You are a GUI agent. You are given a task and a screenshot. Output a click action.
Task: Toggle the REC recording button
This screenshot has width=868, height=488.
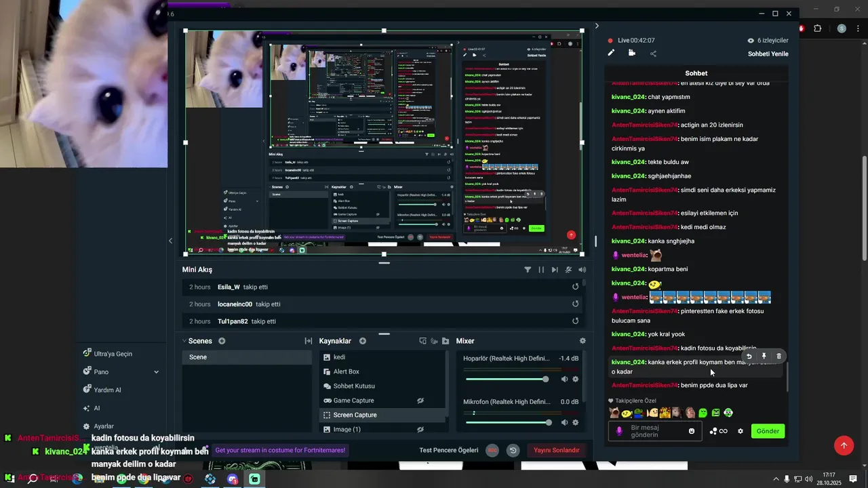point(493,450)
